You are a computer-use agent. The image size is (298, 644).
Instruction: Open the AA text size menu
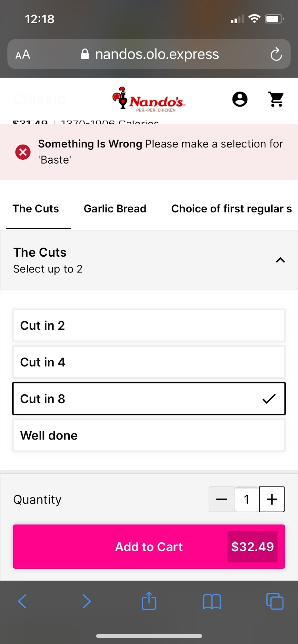click(x=23, y=54)
